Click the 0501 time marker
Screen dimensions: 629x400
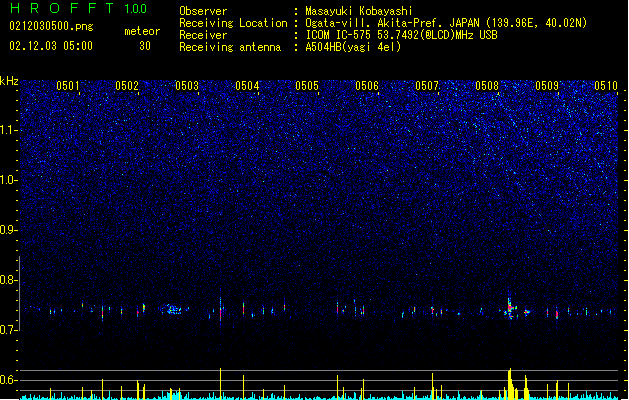(68, 86)
